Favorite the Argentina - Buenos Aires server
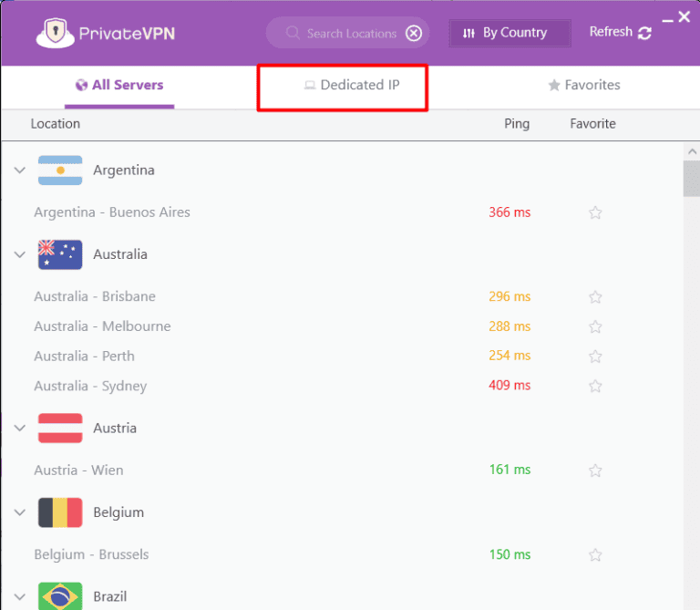 coord(595,212)
